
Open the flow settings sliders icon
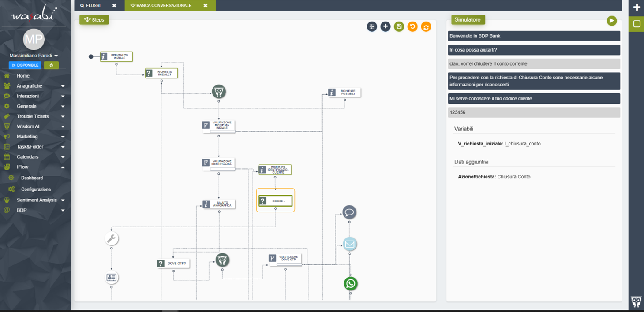click(372, 27)
